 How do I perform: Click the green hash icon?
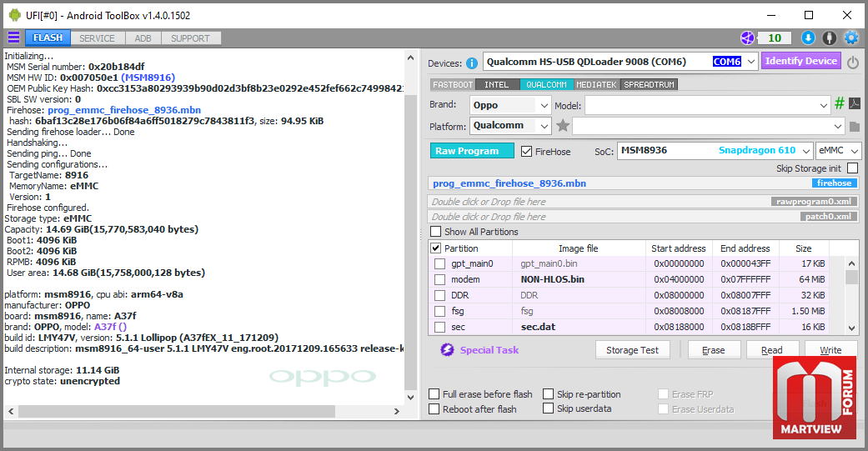click(839, 103)
